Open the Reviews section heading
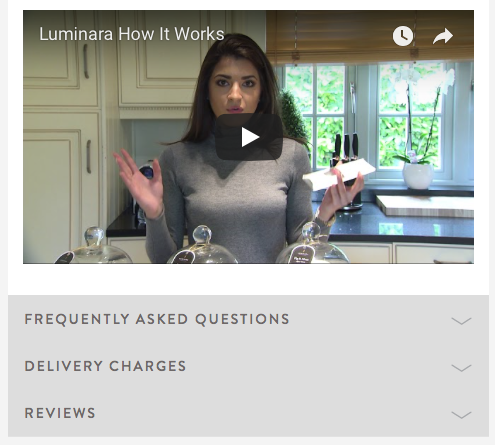The height and width of the screenshot is (445, 495). [60, 413]
